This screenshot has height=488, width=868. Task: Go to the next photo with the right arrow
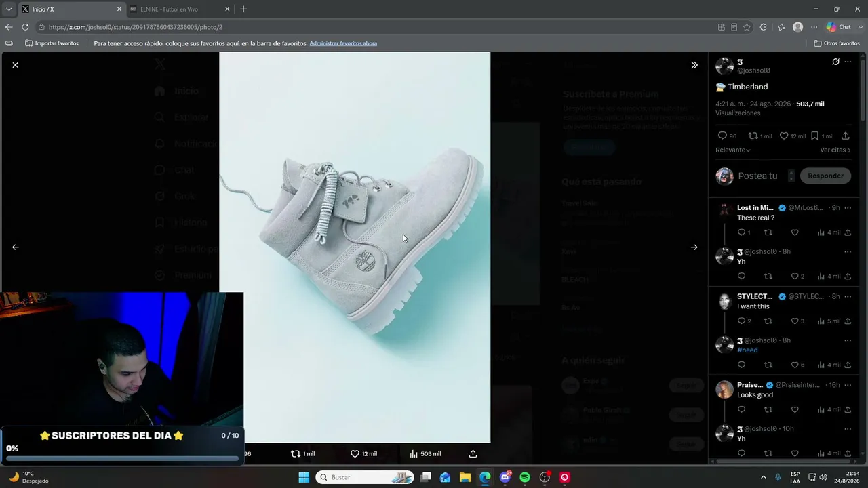pos(694,247)
